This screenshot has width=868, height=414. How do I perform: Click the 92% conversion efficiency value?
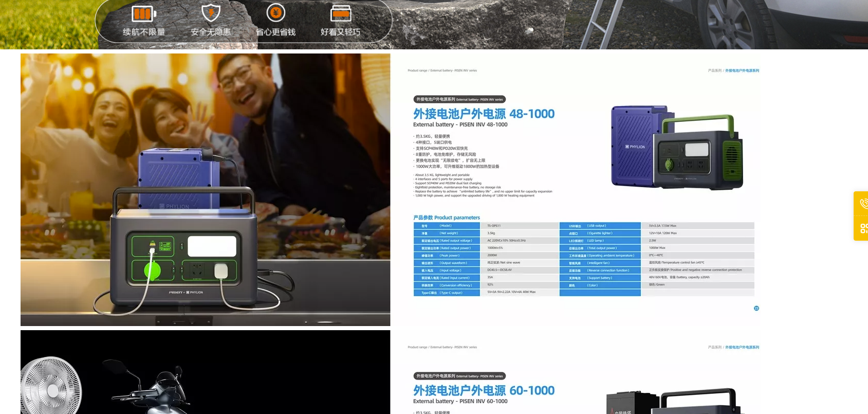(490, 284)
